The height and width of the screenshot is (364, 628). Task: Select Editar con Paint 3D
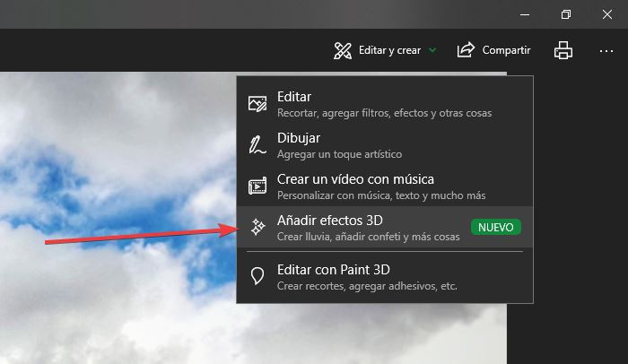[x=385, y=277]
